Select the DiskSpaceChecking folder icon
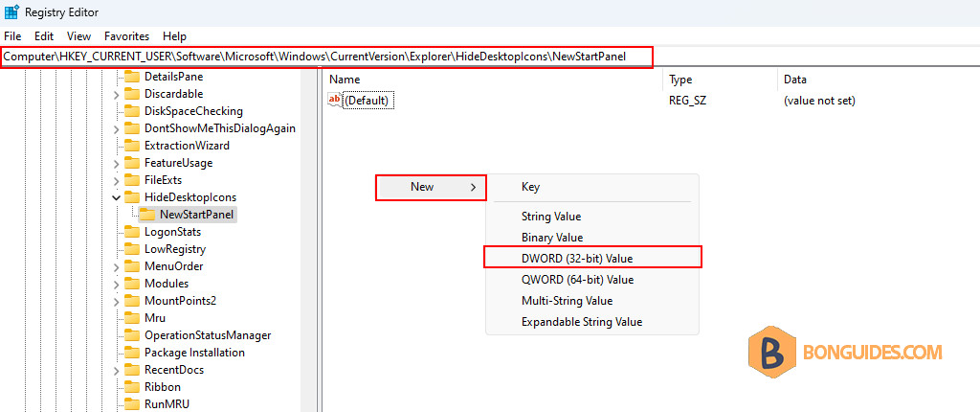 pyautogui.click(x=132, y=111)
